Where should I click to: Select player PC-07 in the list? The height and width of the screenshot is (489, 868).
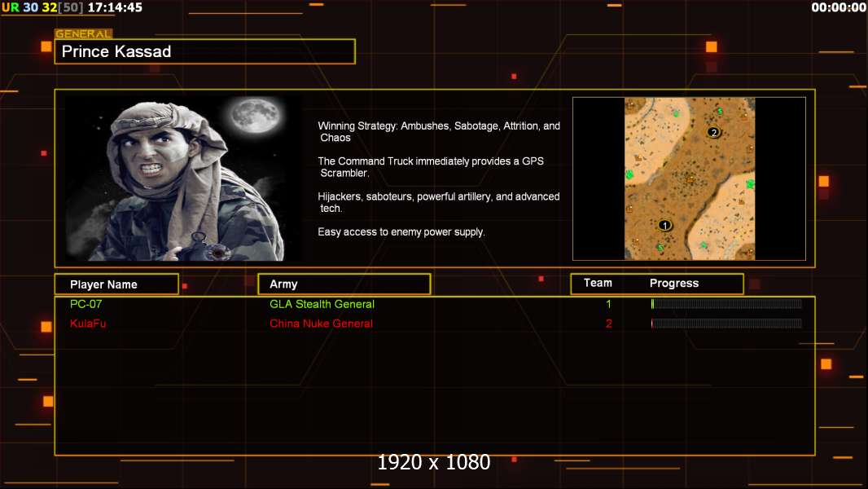tap(85, 304)
